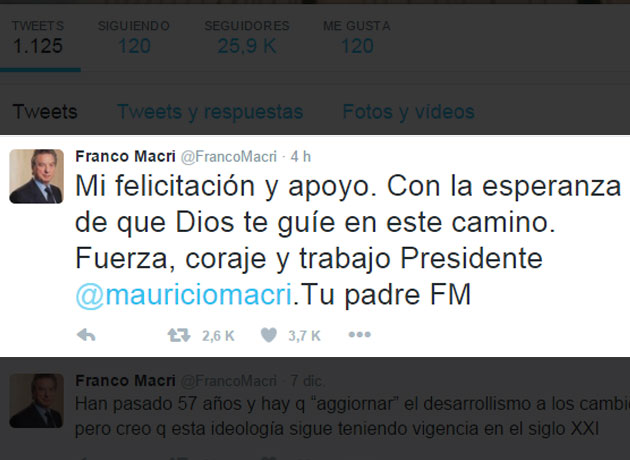Click Franco Macri avatar on highlighted tweet
Viewport: 630px width, 460px height.
tap(37, 176)
